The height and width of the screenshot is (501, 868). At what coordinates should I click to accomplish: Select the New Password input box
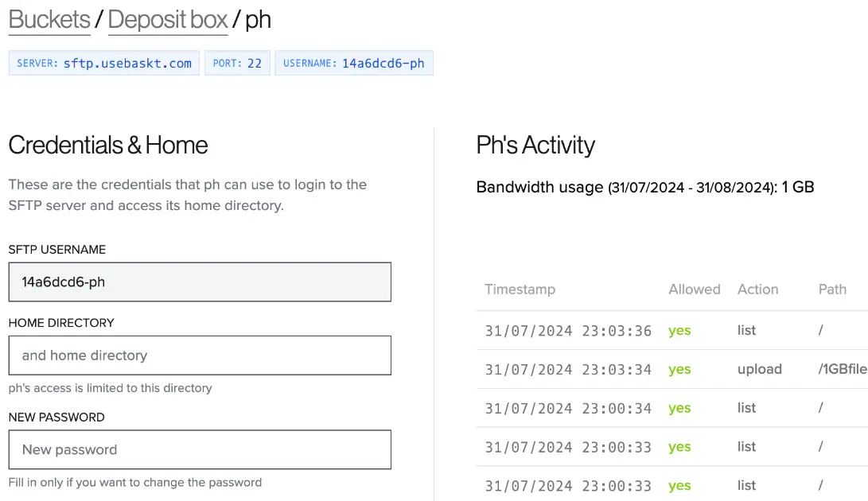click(x=200, y=449)
